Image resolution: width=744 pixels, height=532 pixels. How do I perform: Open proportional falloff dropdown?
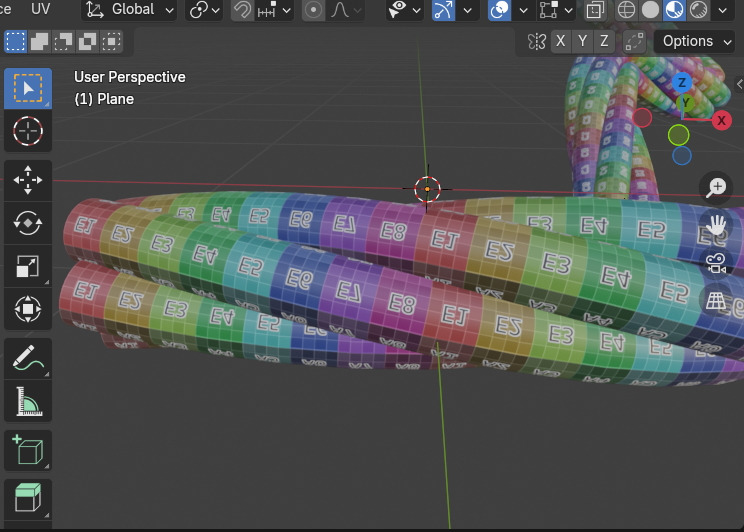345,10
